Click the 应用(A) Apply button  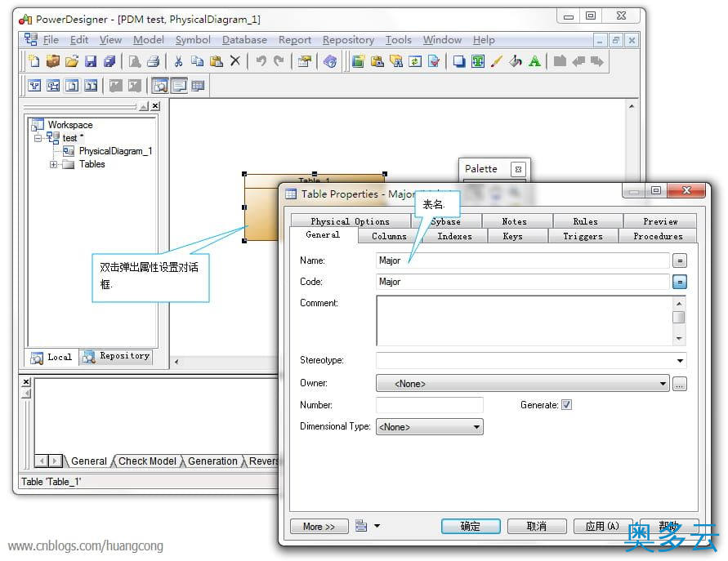tap(603, 526)
